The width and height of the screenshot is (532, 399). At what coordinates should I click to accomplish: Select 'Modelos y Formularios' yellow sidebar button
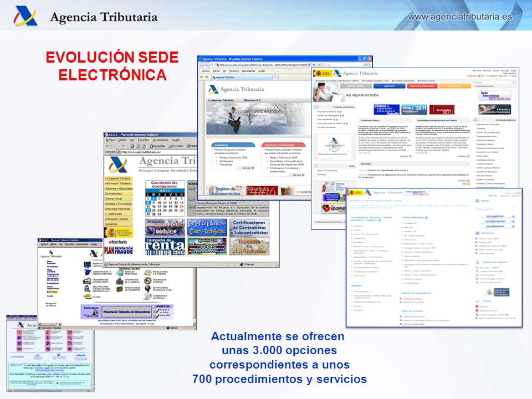tap(119, 204)
